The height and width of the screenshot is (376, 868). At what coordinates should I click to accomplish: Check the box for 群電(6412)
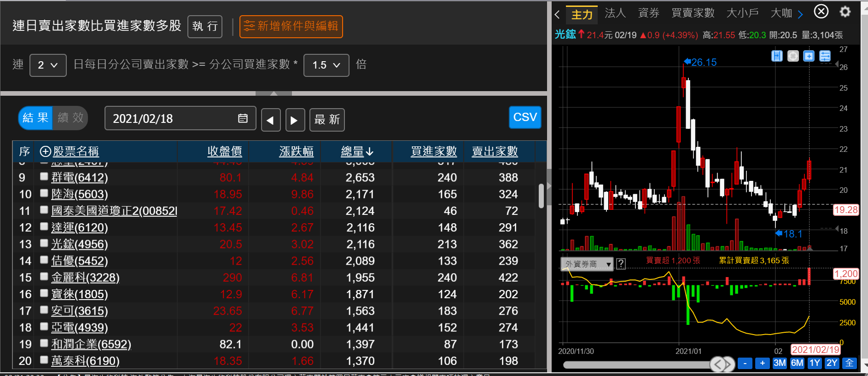(44, 176)
